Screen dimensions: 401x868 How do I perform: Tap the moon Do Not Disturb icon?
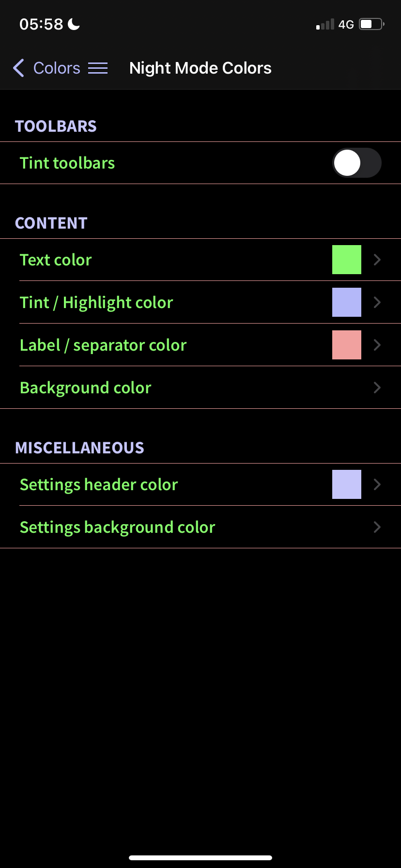(x=74, y=24)
